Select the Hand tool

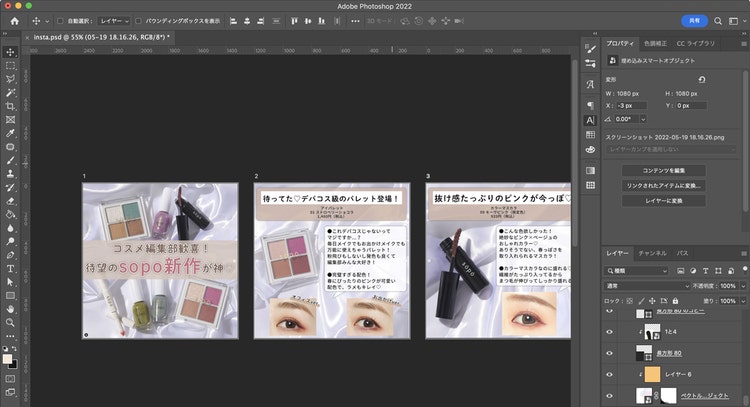click(10, 309)
